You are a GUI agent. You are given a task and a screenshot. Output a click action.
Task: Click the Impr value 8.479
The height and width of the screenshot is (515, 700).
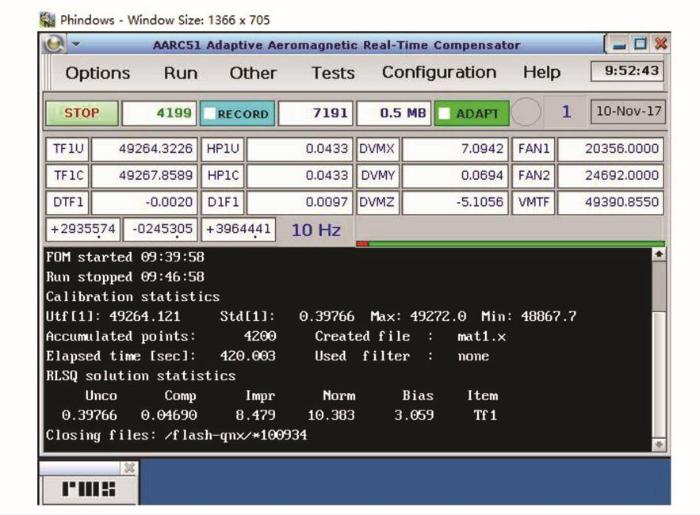point(255,415)
